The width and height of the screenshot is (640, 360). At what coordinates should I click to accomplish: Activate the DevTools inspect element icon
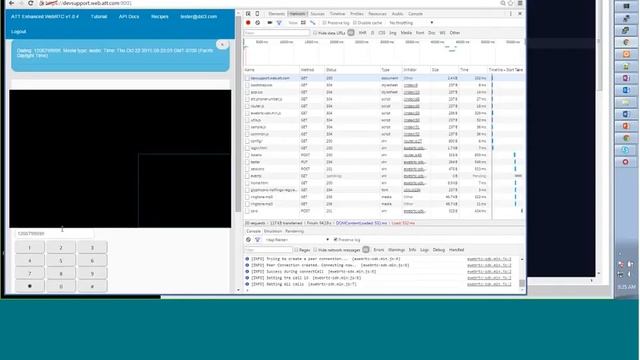[248, 14]
